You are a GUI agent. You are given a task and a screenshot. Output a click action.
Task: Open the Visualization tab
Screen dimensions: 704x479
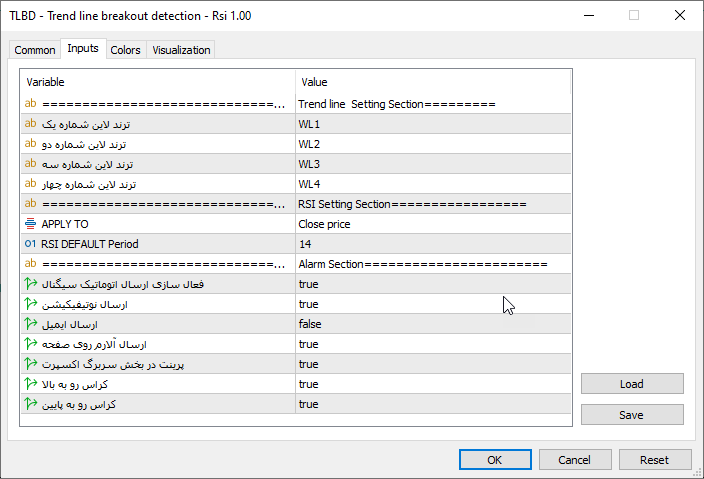click(x=181, y=50)
